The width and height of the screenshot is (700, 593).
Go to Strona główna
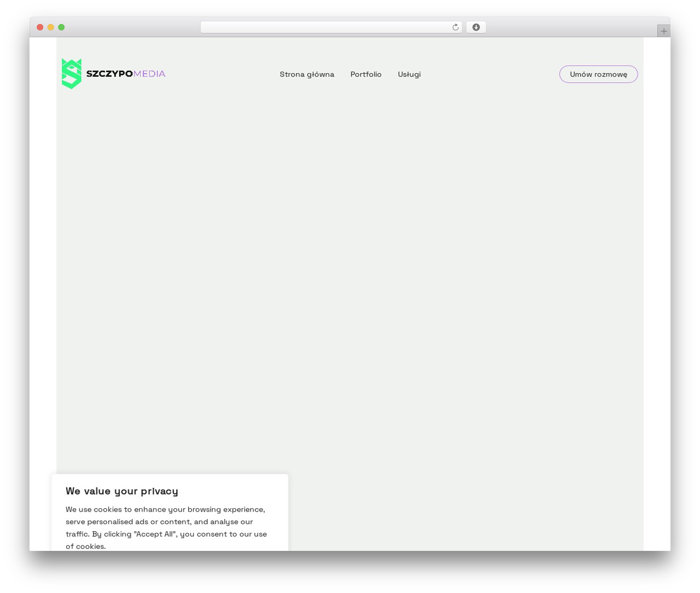pos(307,74)
